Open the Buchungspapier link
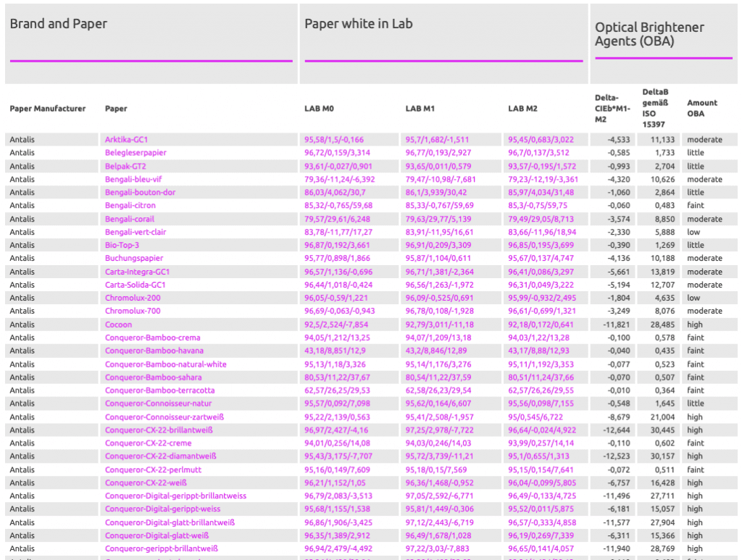The width and height of the screenshot is (742, 560). click(x=134, y=258)
